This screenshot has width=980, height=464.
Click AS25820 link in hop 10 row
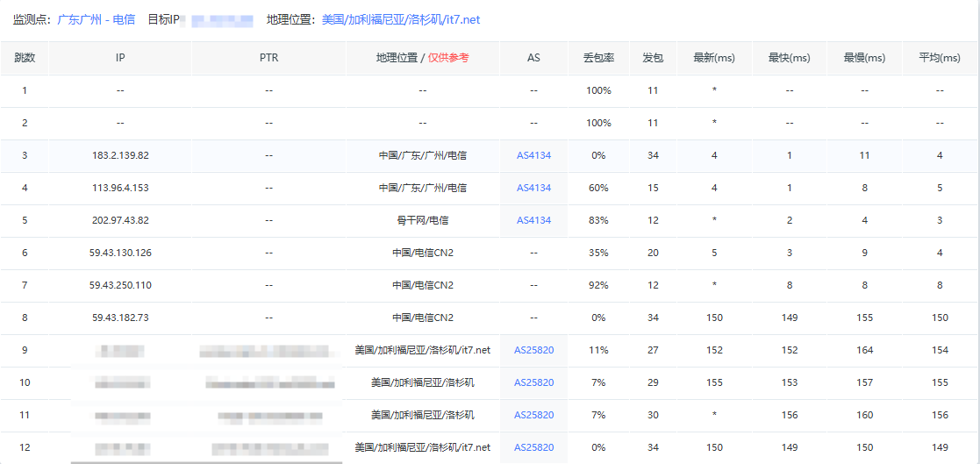point(533,382)
